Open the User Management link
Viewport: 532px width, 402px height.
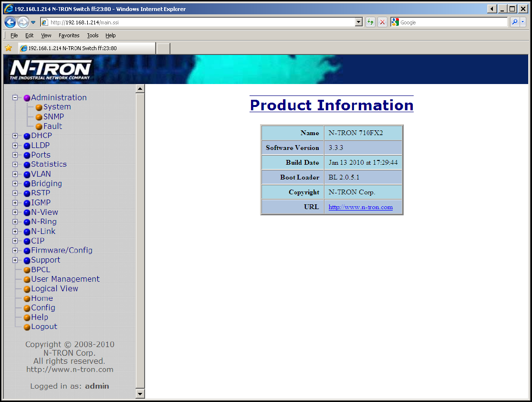click(65, 279)
